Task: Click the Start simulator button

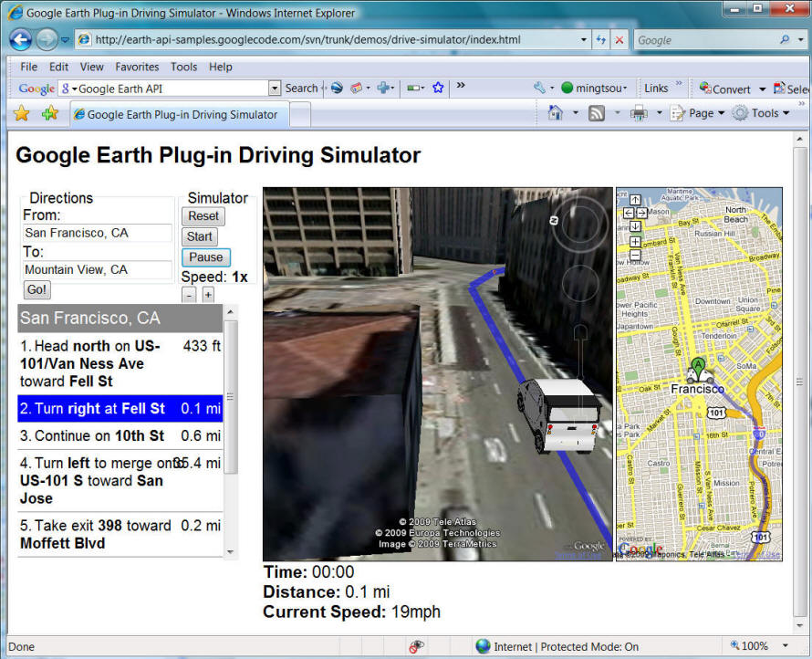Action: click(200, 236)
